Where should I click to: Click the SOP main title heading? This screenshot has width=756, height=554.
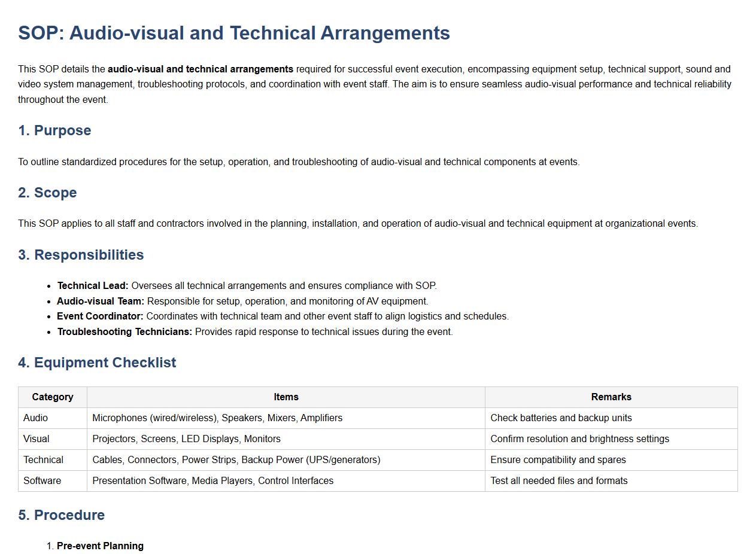pyautogui.click(x=233, y=33)
